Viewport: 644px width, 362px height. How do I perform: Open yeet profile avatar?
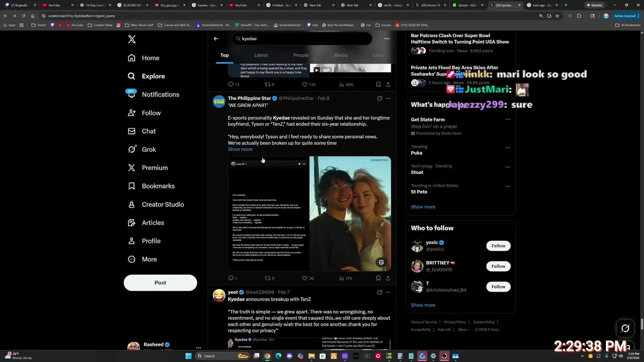tap(219, 296)
